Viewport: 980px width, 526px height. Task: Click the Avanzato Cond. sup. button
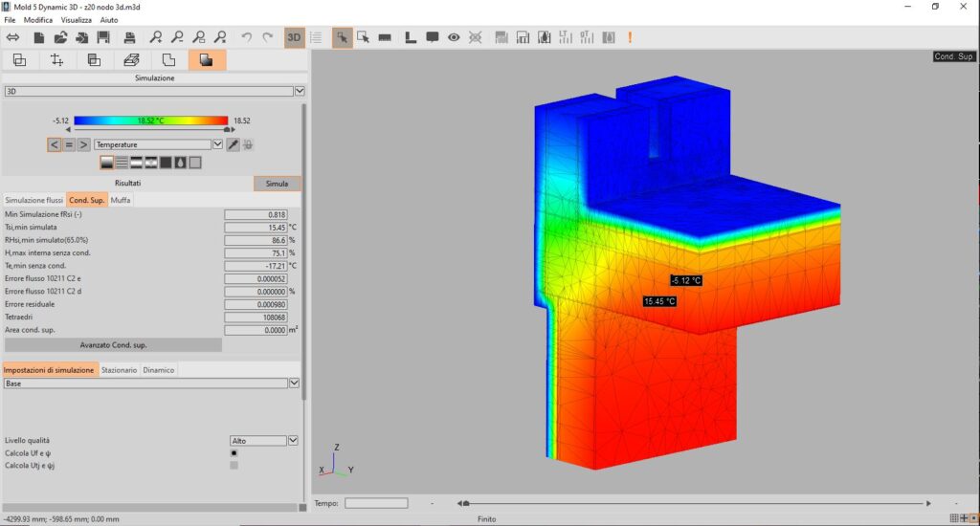(113, 345)
